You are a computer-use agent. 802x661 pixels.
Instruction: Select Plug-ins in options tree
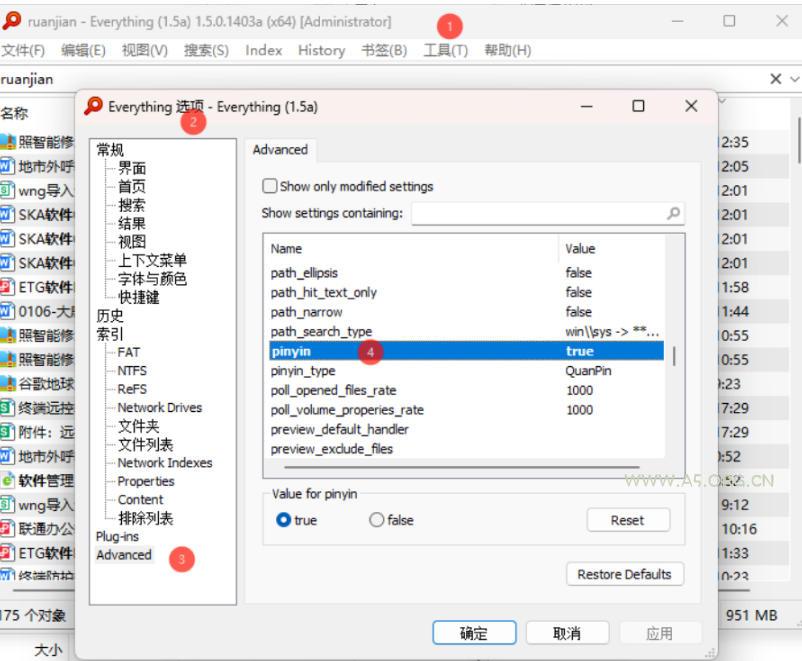coord(117,537)
